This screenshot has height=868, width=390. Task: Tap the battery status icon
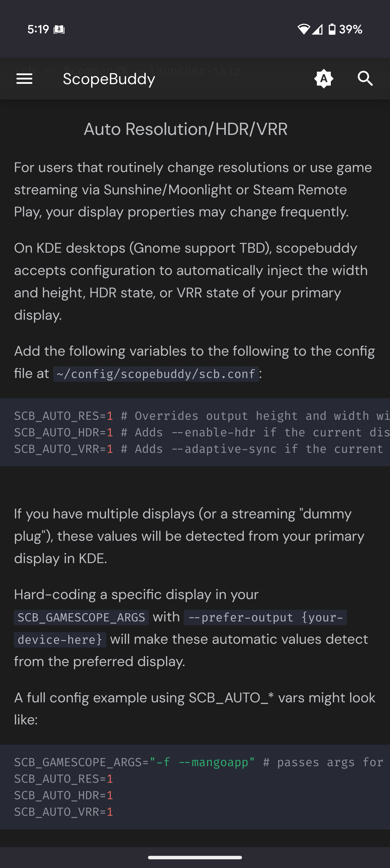332,29
